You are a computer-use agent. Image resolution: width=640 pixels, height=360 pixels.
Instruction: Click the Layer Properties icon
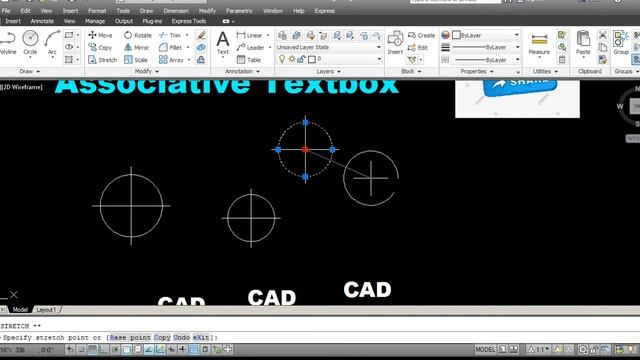pyautogui.click(x=282, y=36)
